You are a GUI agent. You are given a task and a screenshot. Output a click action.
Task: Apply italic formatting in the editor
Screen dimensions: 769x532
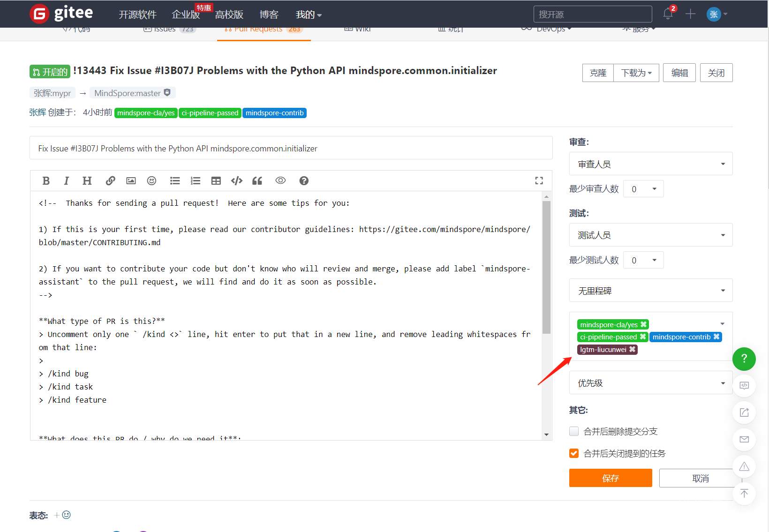coord(67,181)
